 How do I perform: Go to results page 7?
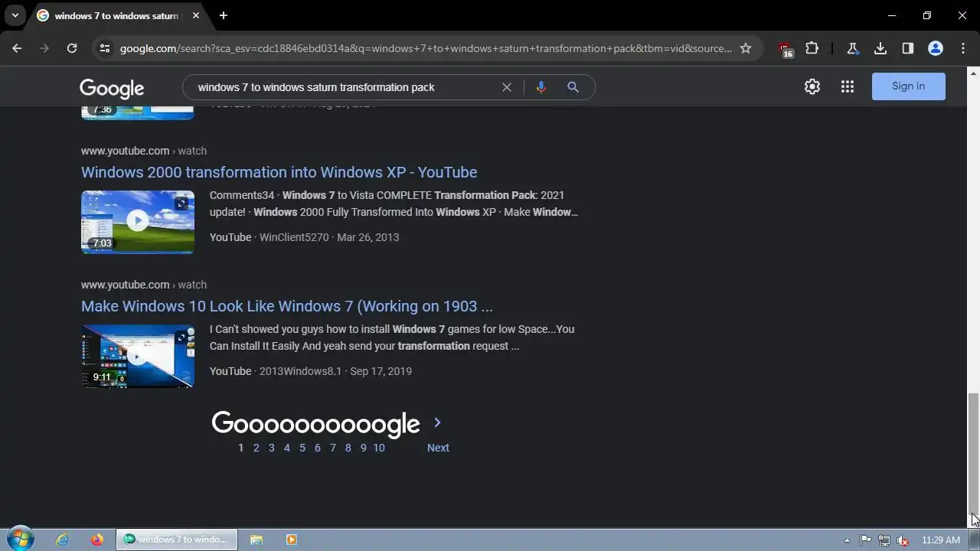[x=332, y=448]
